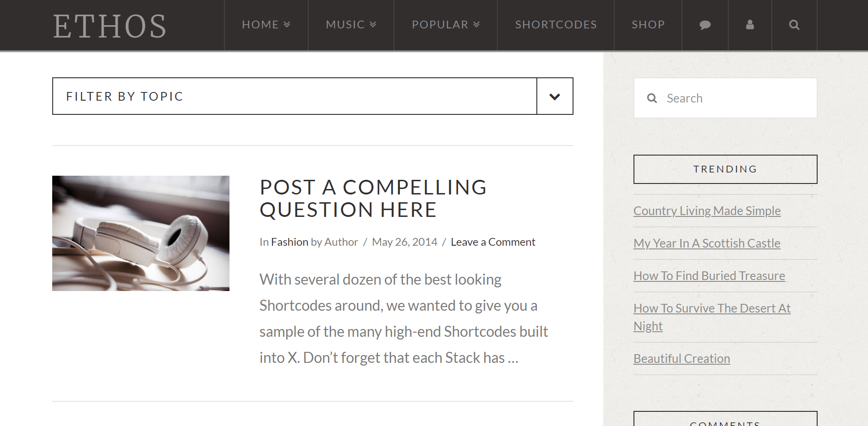Viewport: 868px width, 426px height.
Task: Click the 'Beautiful Creation' trending link
Action: point(682,358)
